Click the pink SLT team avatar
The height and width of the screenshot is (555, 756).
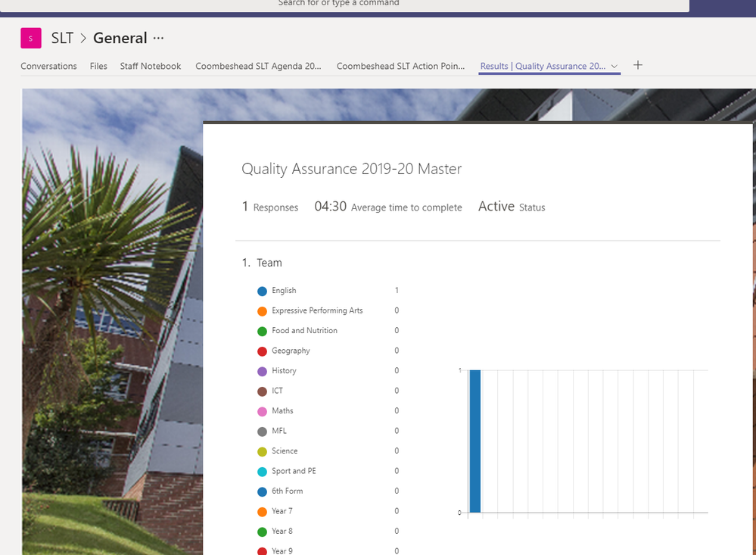tap(31, 38)
